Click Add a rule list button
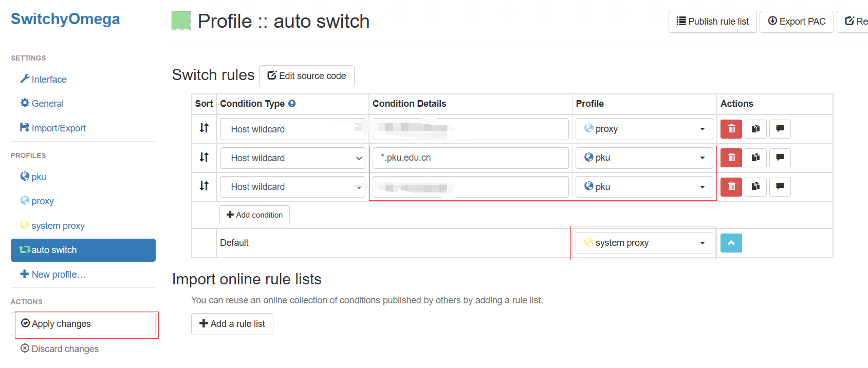The height and width of the screenshot is (368, 868). pos(232,324)
